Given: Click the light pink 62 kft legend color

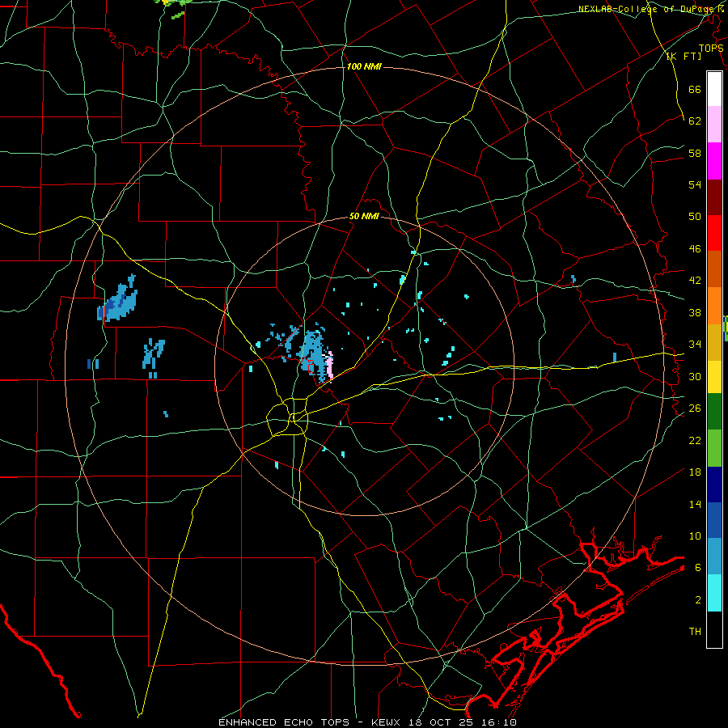Looking at the screenshot, I should pos(714,124).
